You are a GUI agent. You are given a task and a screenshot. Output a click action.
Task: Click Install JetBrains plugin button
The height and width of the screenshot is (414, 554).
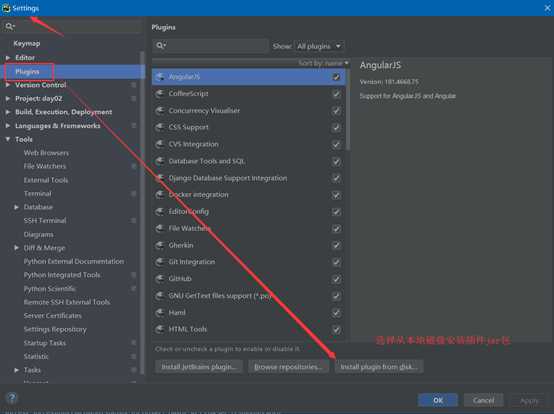pyautogui.click(x=199, y=367)
